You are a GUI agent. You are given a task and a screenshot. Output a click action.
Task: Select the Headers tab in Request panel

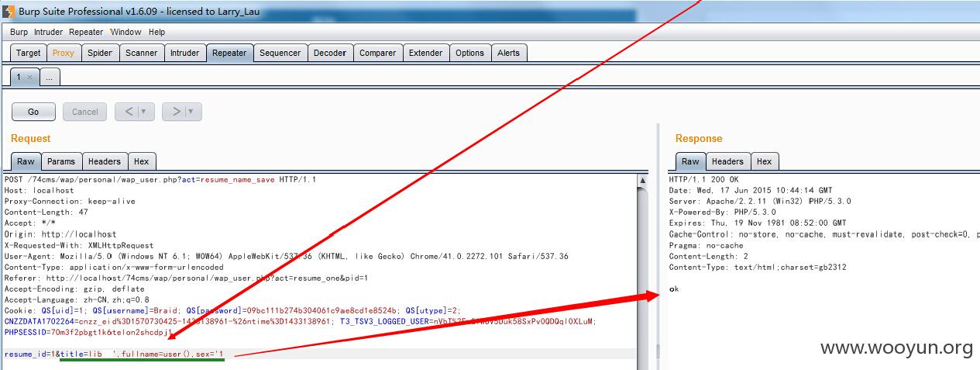point(105,161)
